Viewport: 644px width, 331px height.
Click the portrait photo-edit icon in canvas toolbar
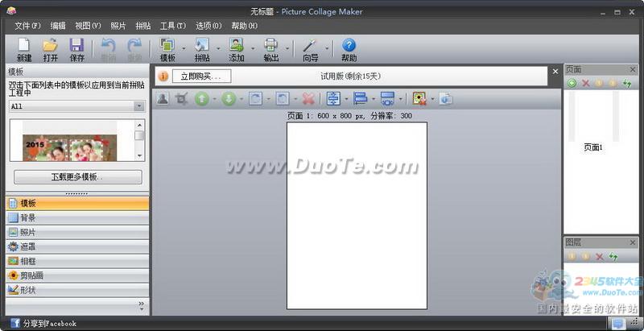(163, 98)
